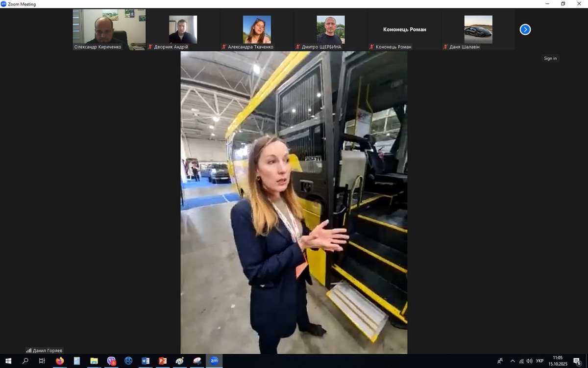Screen dimensions: 588x368
Task: Open Task View in the taskbar
Action: (42, 361)
